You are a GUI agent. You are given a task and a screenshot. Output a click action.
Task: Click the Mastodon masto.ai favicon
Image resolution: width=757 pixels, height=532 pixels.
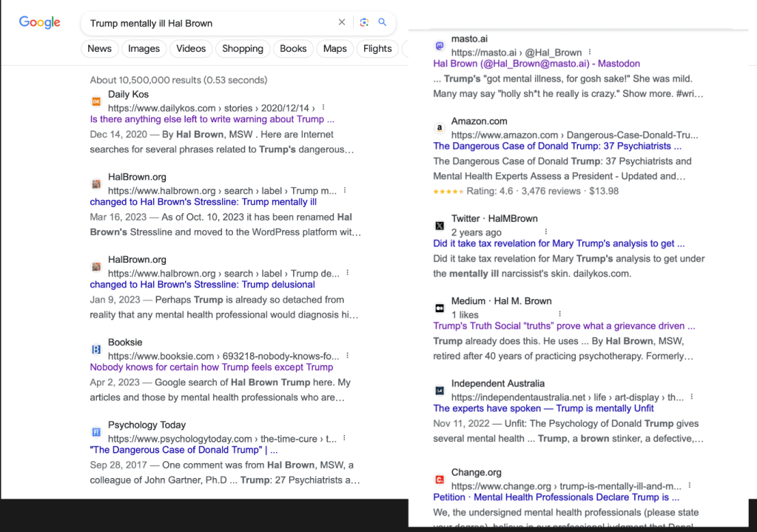coord(440,45)
